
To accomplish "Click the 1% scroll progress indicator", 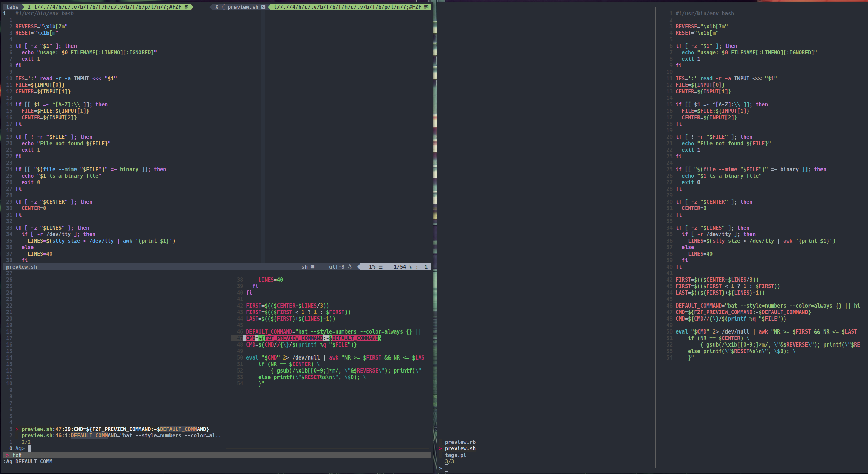I will click(372, 267).
